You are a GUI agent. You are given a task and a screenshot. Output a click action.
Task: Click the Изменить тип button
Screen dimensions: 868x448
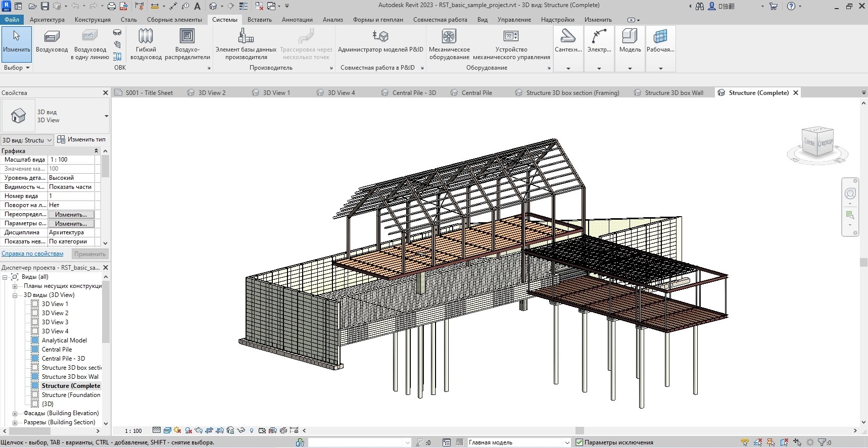point(81,139)
